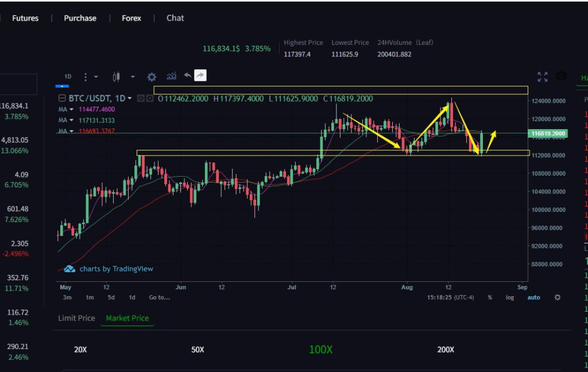The height and width of the screenshot is (372, 588).
Task: Click the undo arrow in chart toolbar
Action: [x=187, y=75]
